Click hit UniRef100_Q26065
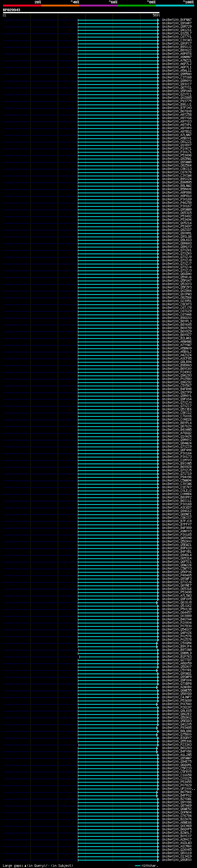 [x=176, y=849]
